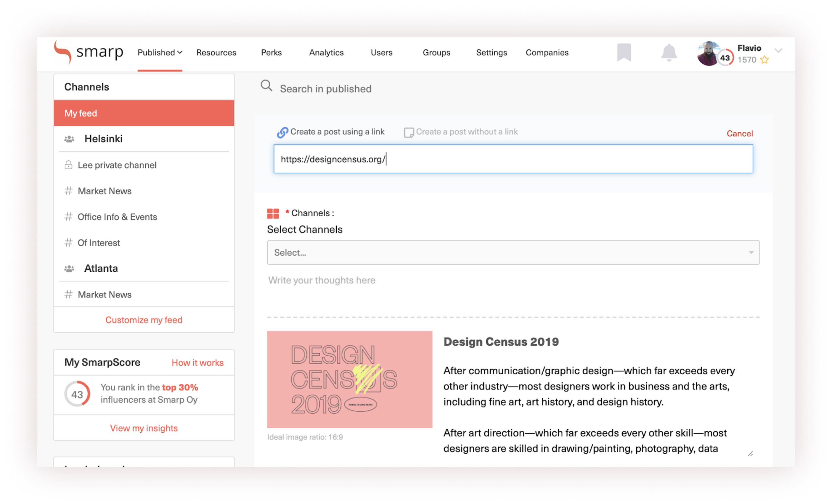Open How it works link
Viewport: 832px width, 504px height.
[x=197, y=363]
